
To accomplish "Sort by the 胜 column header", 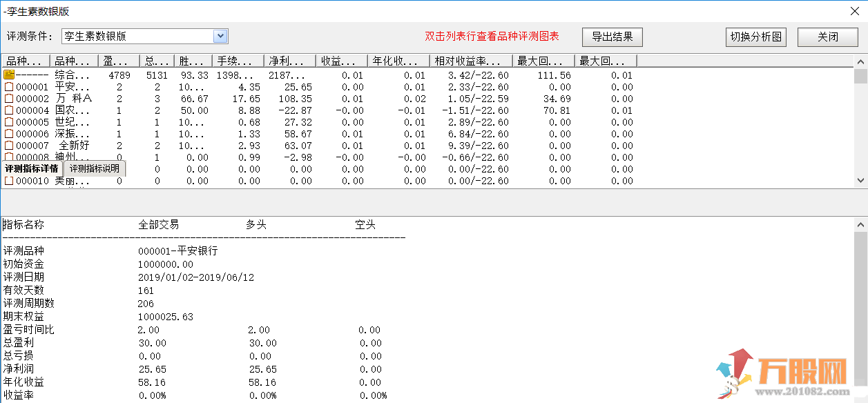I will (193, 61).
